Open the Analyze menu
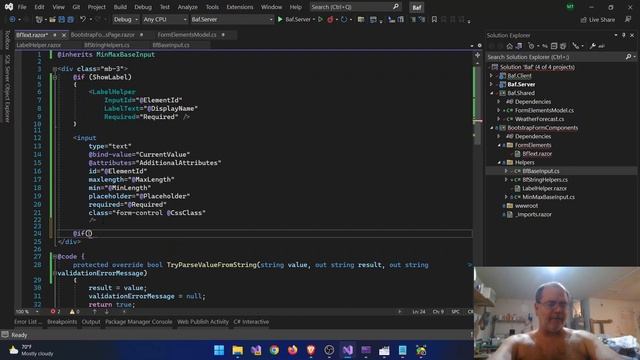640x360 pixels. (x=187, y=7)
